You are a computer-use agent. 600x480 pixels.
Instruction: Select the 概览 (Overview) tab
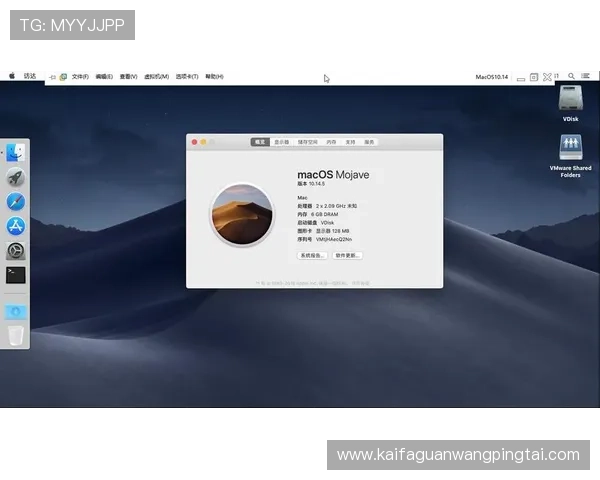[260, 142]
